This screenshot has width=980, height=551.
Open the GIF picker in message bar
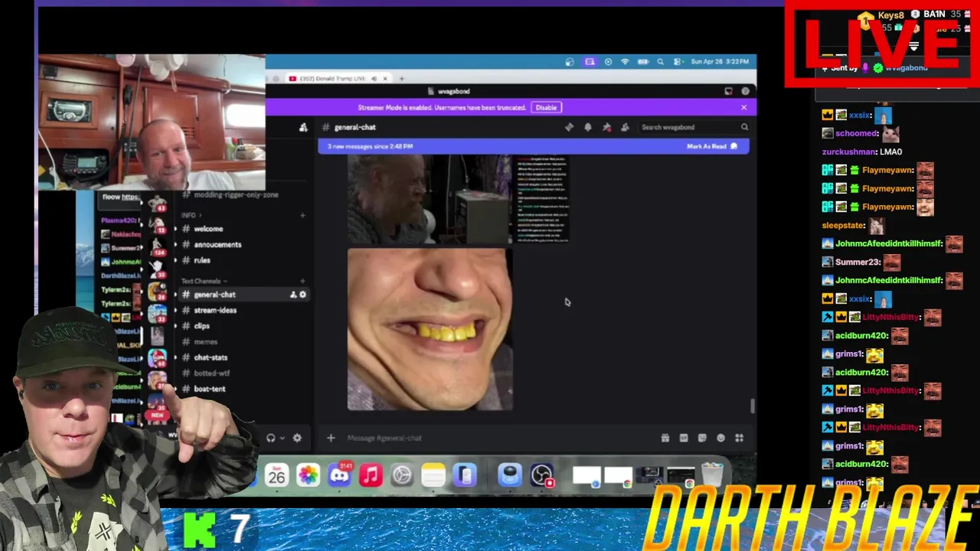[684, 438]
